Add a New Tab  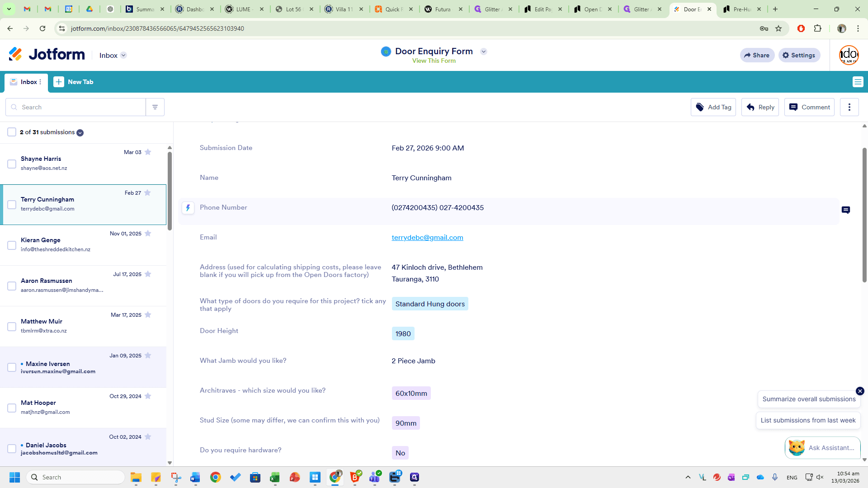73,82
